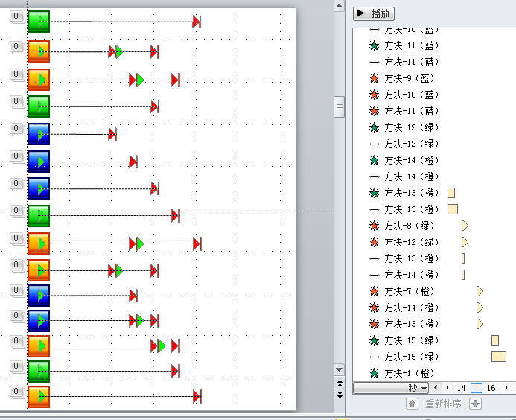Click wide timing bar of line 方块-15（绿）
Viewport: 516px width, 420px height.
coord(499,357)
